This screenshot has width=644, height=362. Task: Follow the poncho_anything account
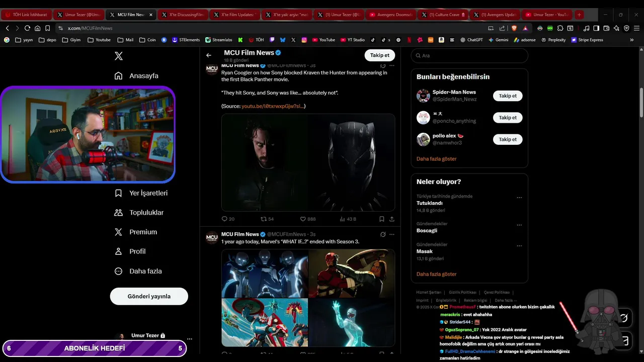[x=508, y=118]
